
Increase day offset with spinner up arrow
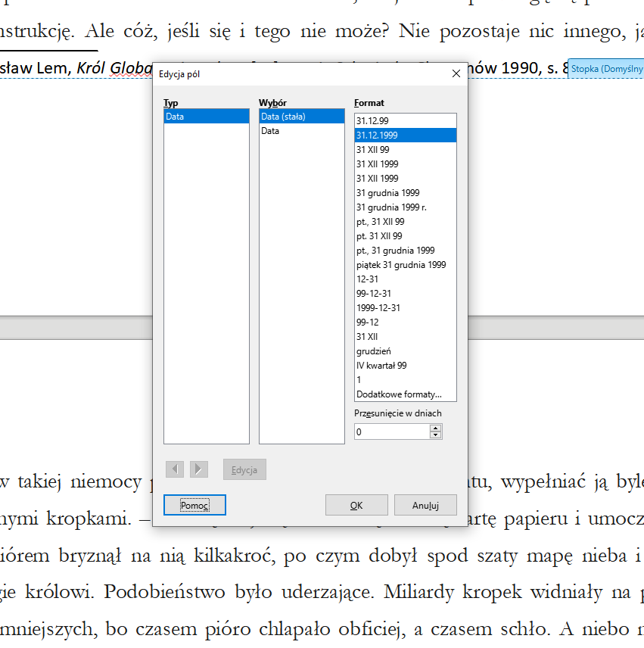pos(436,426)
